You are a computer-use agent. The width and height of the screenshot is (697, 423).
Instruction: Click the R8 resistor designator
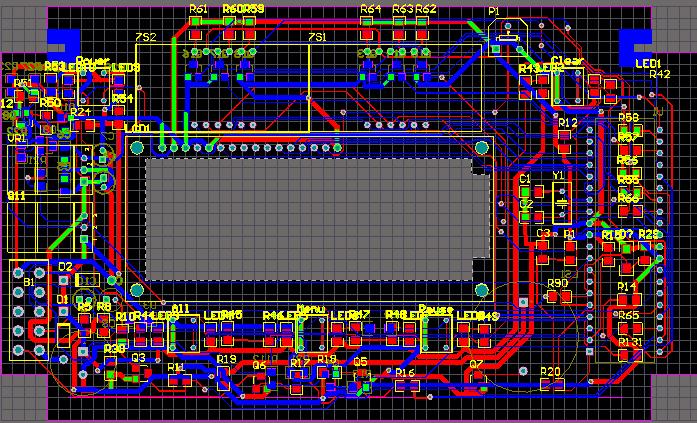point(104,307)
